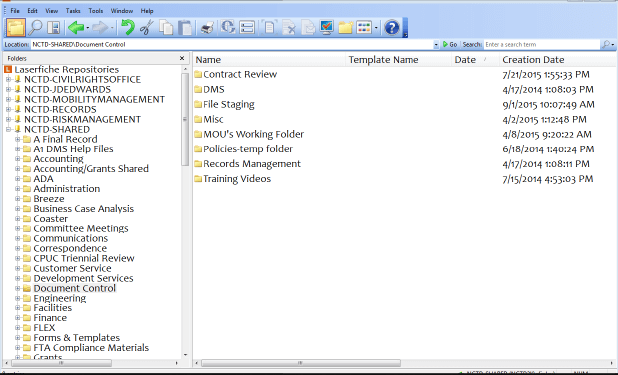Open back button history dropdown arrow
This screenshot has height=375, width=618.
click(87, 28)
